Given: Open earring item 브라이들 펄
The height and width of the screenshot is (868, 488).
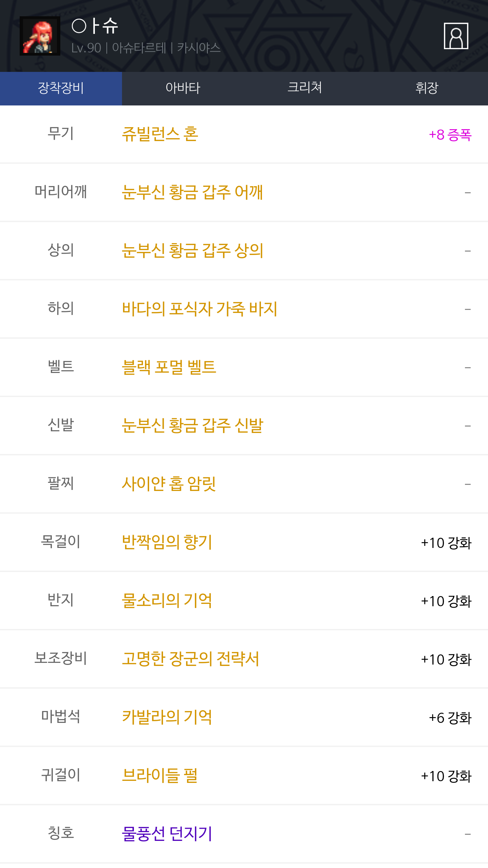Looking at the screenshot, I should (160, 775).
